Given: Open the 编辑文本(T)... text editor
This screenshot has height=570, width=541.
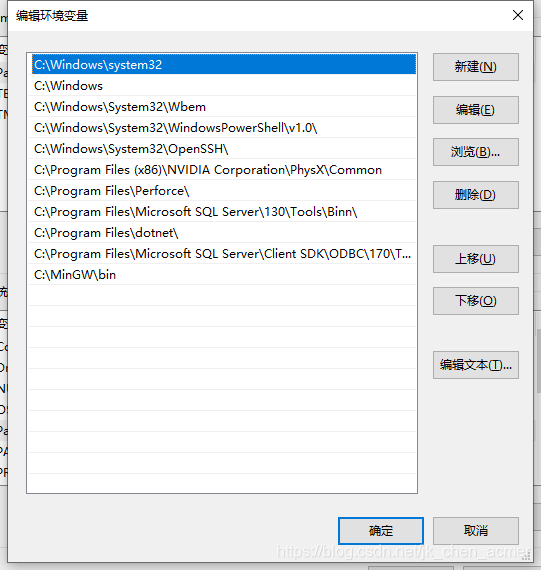Looking at the screenshot, I should tap(476, 365).
